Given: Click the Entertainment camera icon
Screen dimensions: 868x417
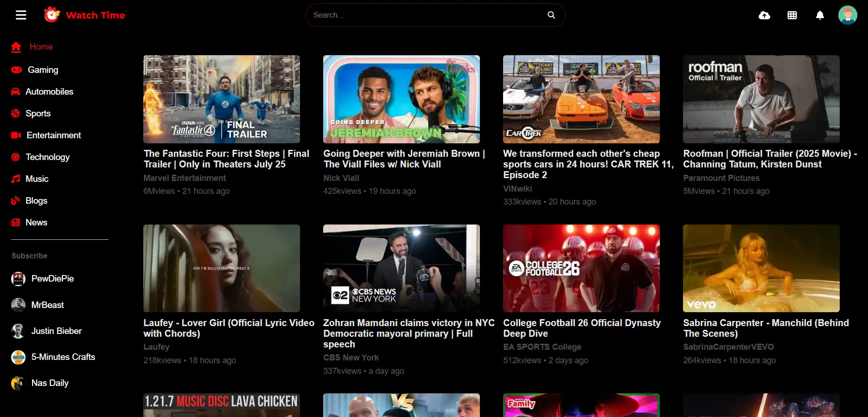Looking at the screenshot, I should pyautogui.click(x=16, y=135).
